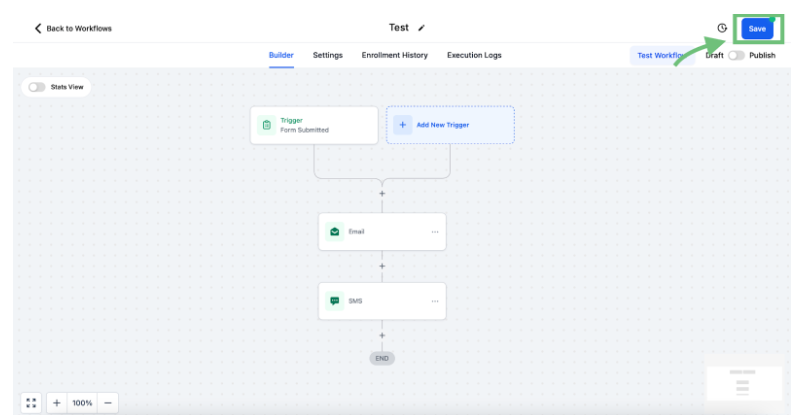Open the SMS action's three-dot menu
This screenshot has width=803, height=415.
(435, 301)
